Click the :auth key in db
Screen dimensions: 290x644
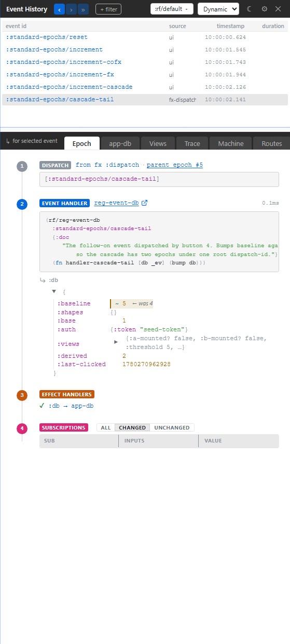[67, 330]
